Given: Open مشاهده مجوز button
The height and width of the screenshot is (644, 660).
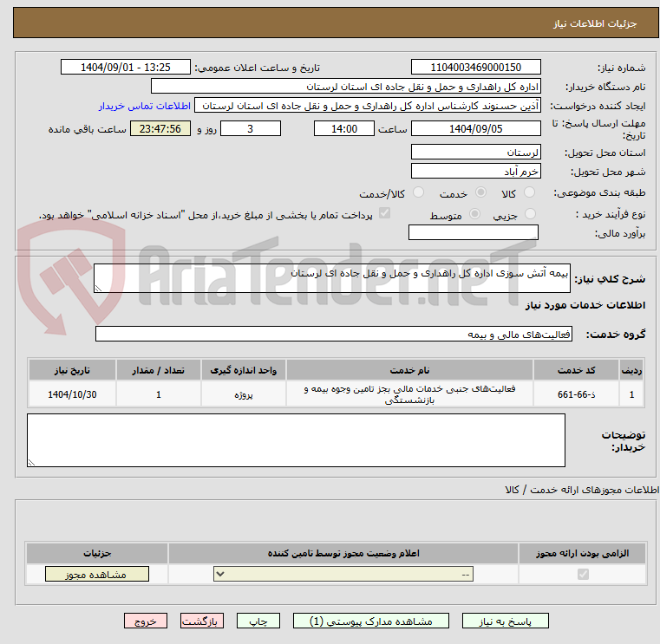Looking at the screenshot, I should pos(97,574).
